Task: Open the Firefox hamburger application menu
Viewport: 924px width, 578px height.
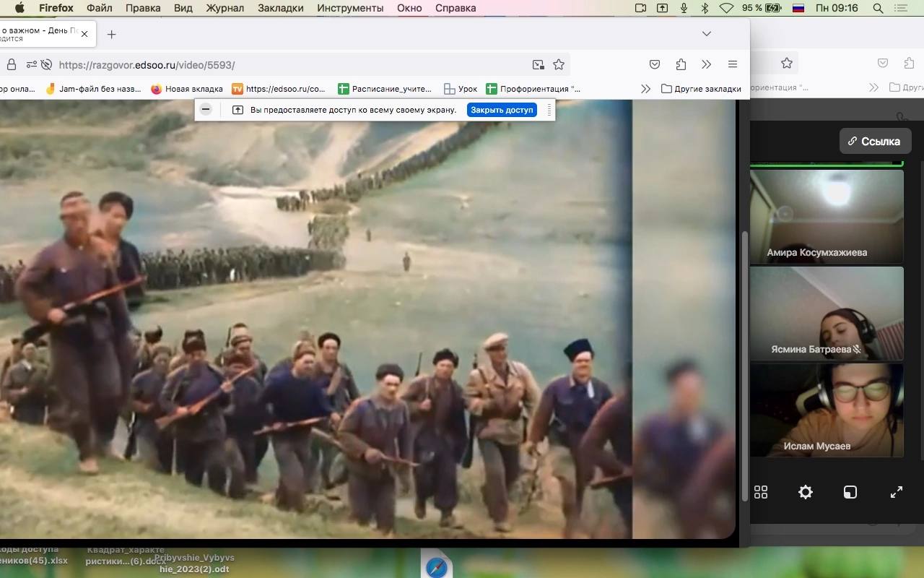Action: [733, 64]
